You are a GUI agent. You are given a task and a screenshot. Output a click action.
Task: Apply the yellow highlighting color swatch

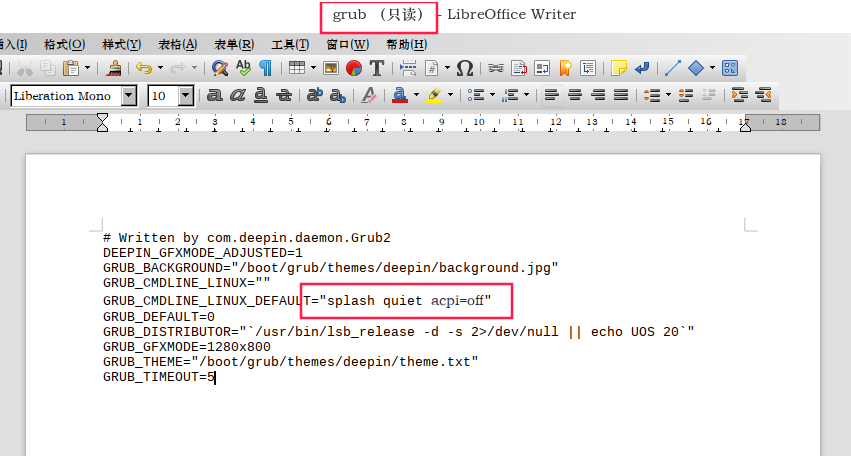coord(434,96)
